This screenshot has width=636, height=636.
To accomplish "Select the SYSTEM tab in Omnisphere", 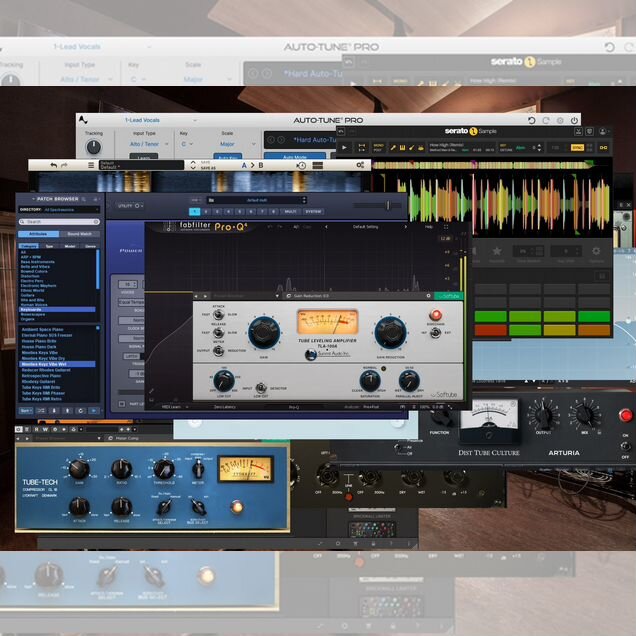I will click(313, 212).
